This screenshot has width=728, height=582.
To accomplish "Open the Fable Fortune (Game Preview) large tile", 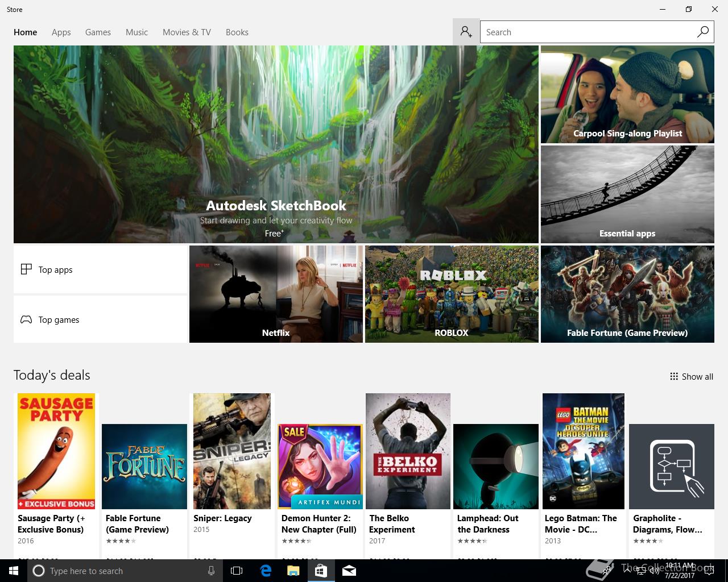I will [x=627, y=294].
